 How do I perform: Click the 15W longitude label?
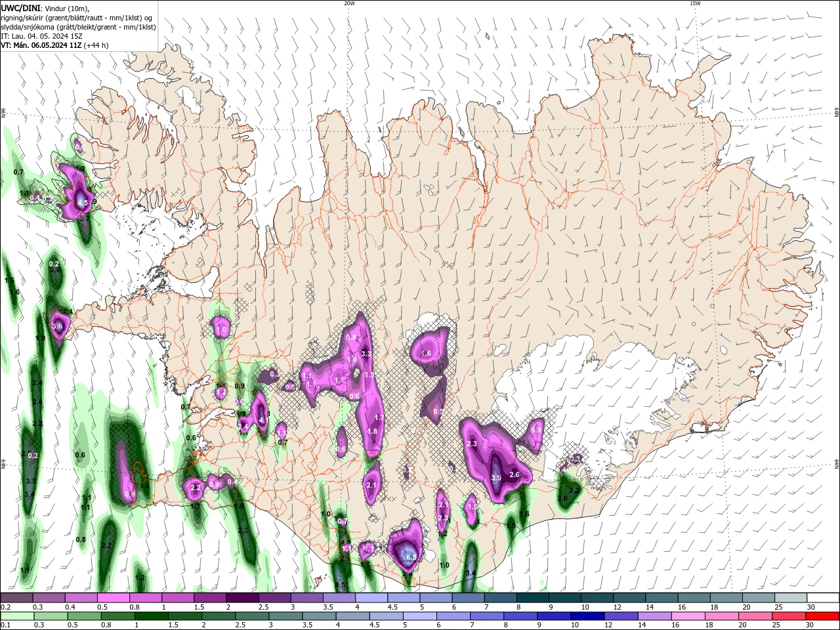click(x=695, y=3)
